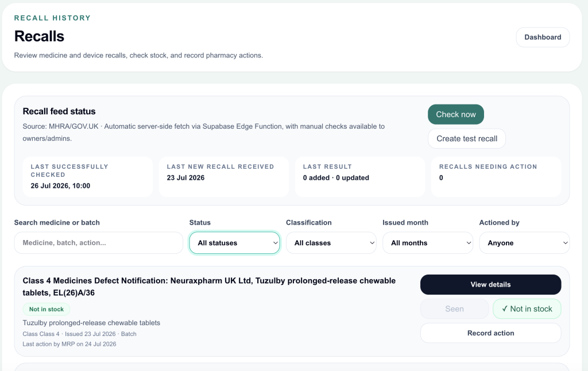
Task: Click the green Not in stock badge
Action: click(47, 309)
